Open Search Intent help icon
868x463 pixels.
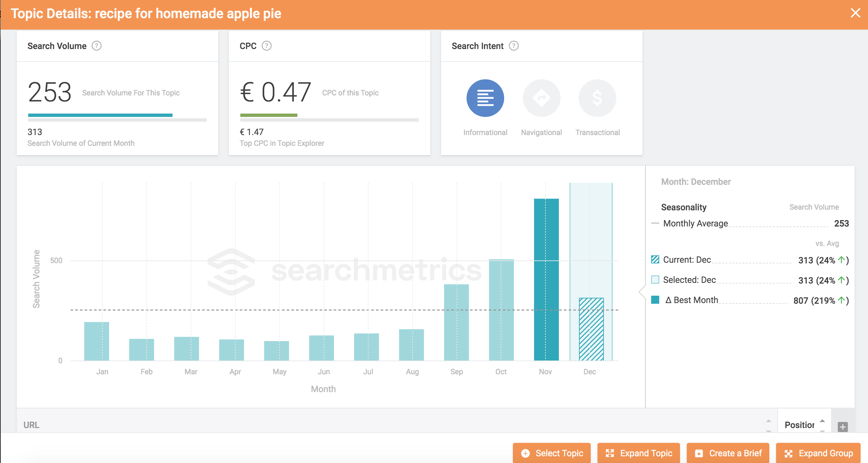[514, 45]
